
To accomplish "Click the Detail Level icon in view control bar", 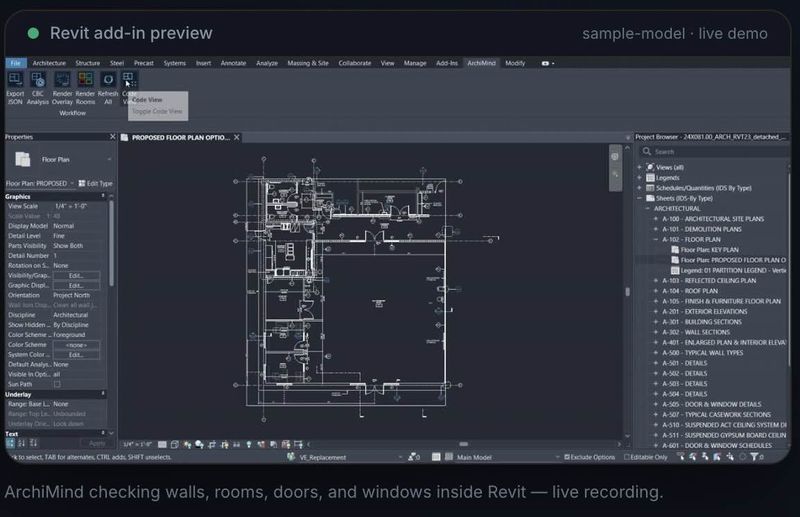I will 162,445.
